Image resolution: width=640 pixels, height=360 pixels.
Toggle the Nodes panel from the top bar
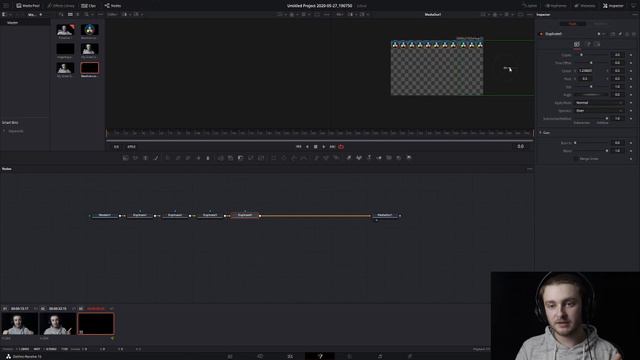pyautogui.click(x=113, y=6)
